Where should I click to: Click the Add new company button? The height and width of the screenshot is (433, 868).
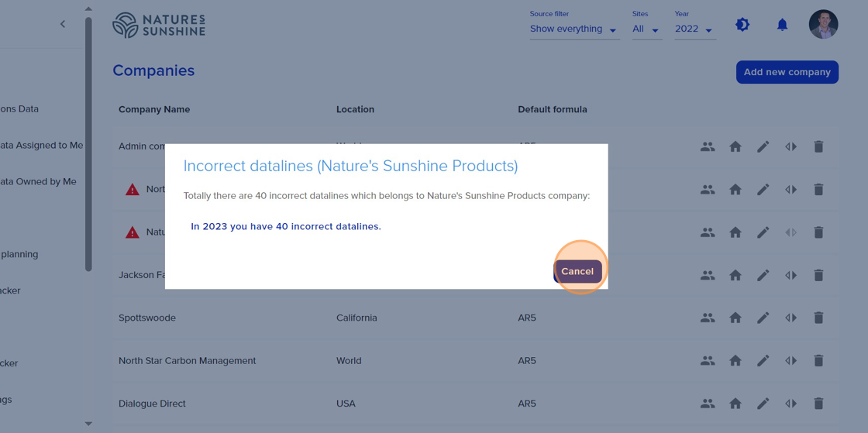[787, 72]
